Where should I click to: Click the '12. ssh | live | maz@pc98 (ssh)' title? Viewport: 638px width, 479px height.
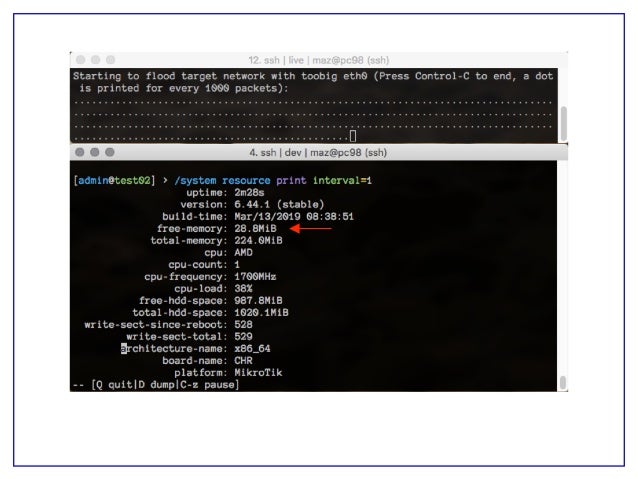point(319,60)
